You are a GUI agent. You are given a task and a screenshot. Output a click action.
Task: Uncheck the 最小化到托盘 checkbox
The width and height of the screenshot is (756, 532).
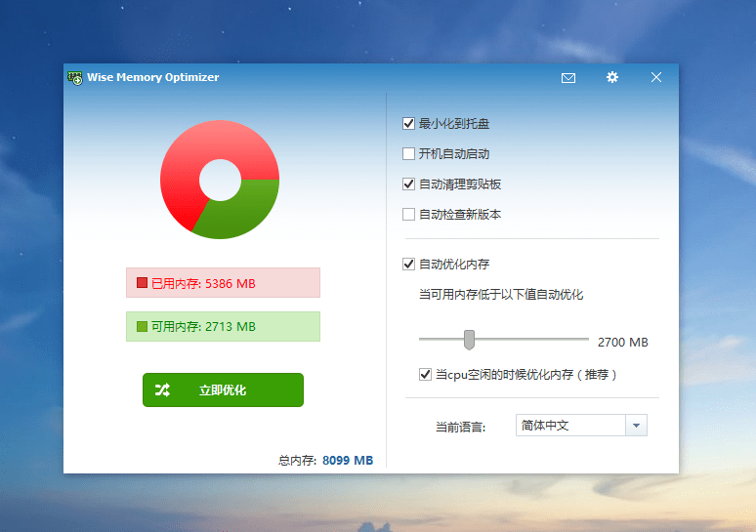coord(409,124)
